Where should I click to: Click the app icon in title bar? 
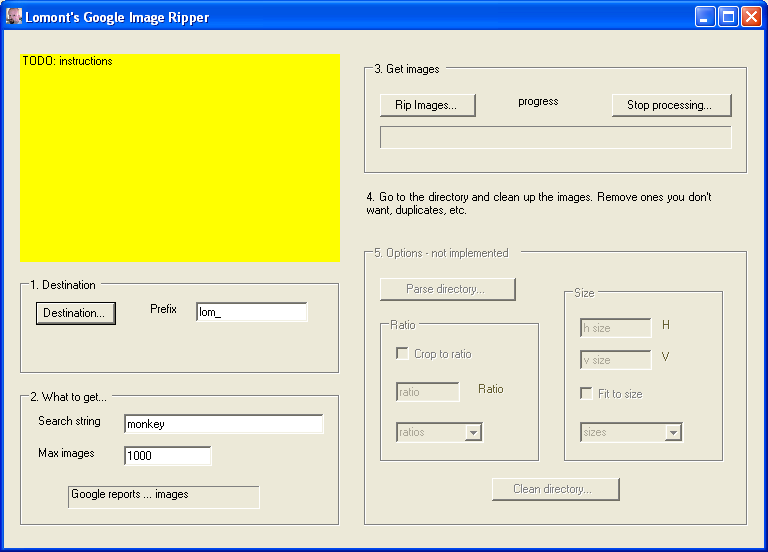[x=14, y=17]
